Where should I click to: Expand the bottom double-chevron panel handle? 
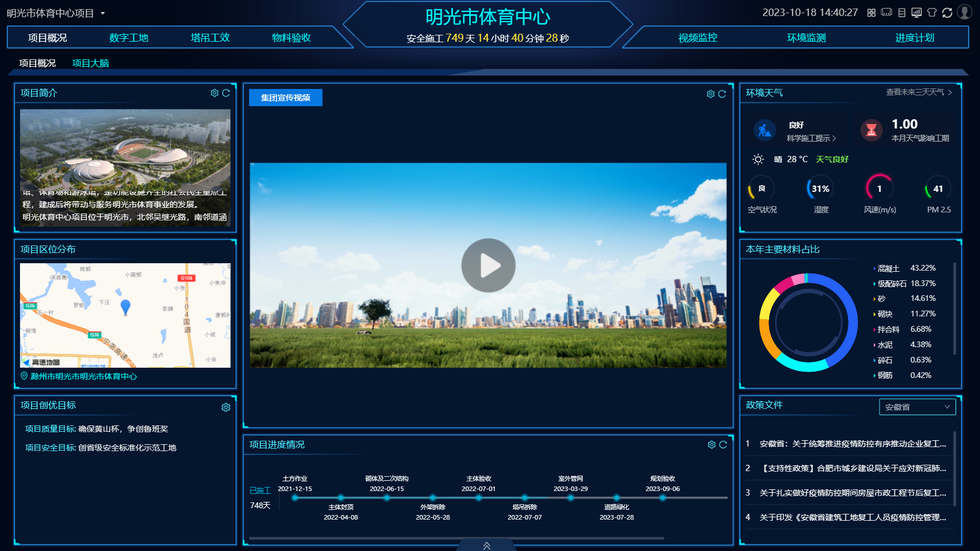(486, 546)
